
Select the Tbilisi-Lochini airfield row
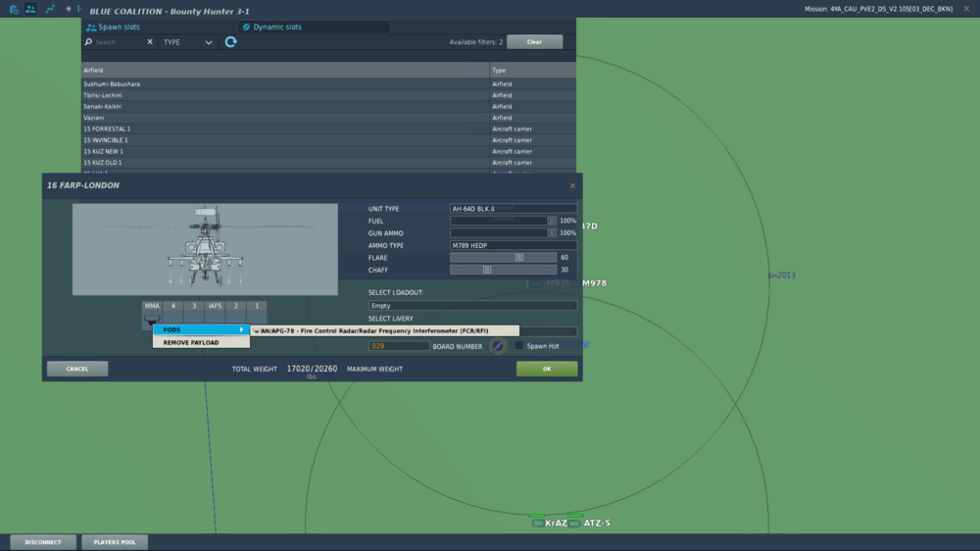click(x=328, y=95)
